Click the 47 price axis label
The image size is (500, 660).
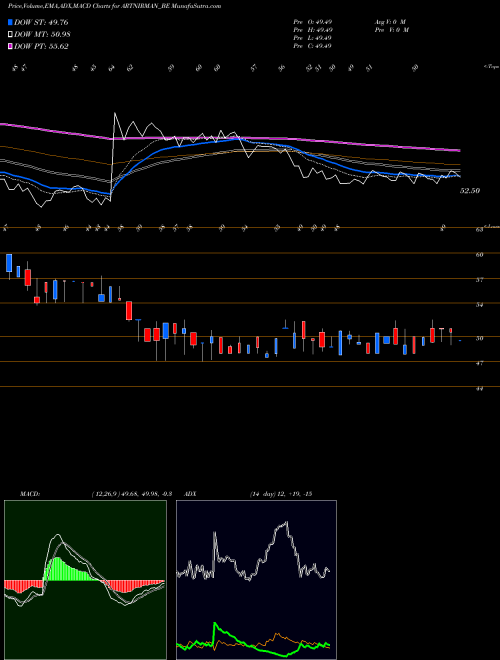[479, 363]
